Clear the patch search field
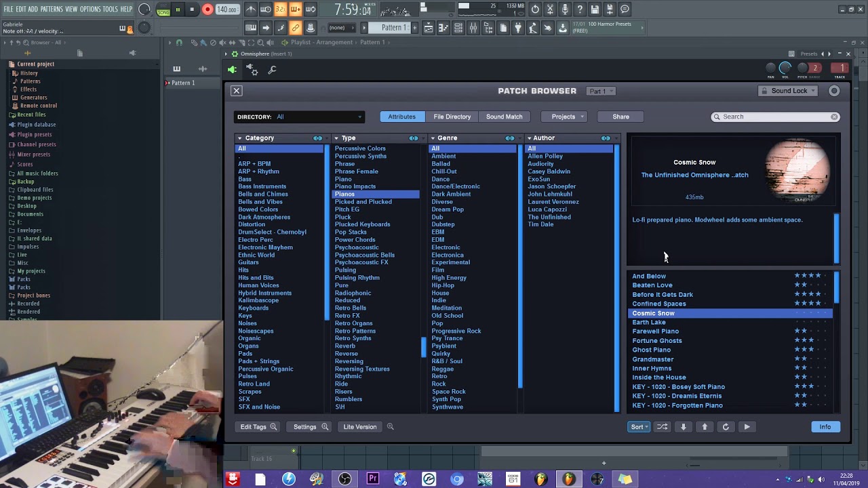Image resolution: width=868 pixels, height=488 pixels. click(834, 117)
